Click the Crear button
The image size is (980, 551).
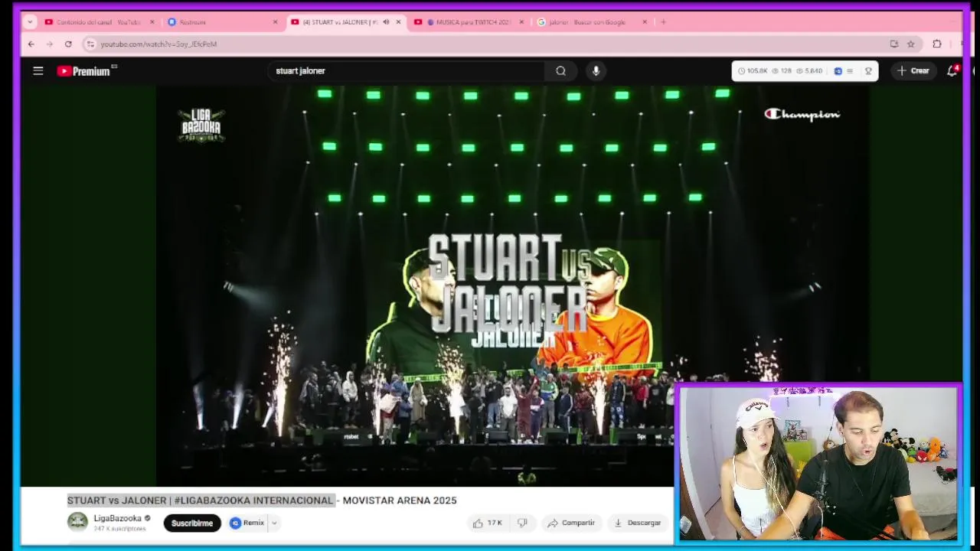click(x=913, y=71)
